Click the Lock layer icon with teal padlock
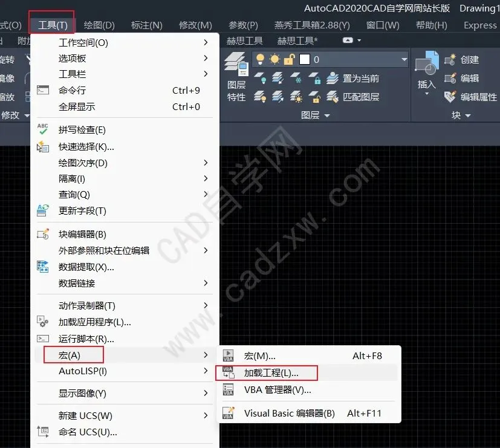This screenshot has width=500, height=448. coord(314,78)
